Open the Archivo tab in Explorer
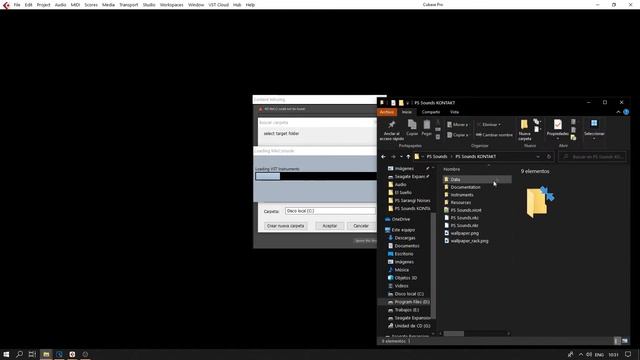 tap(387, 112)
